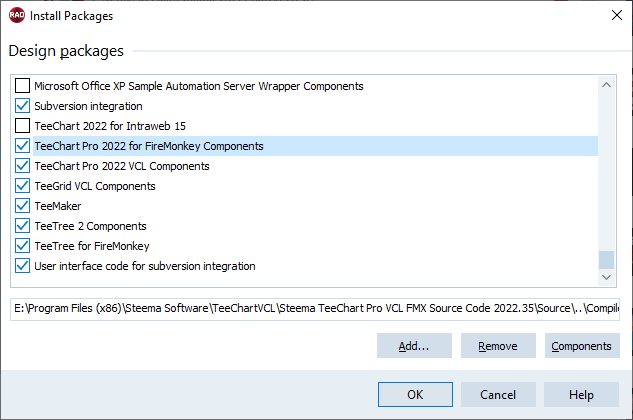Screen dimensions: 633x420
Task: Select 'TeeChart Pro 2022 VCL Components' row text
Action: [x=122, y=166]
